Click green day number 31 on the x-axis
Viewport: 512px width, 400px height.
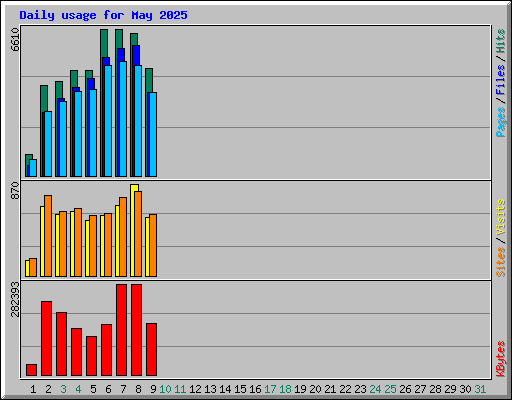pos(480,389)
